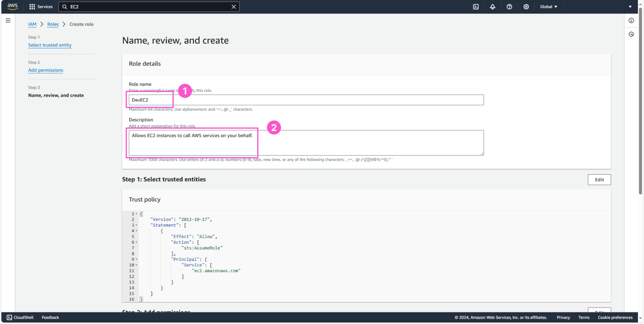Open Select trusted entity step
This screenshot has height=324, width=644.
50,45
